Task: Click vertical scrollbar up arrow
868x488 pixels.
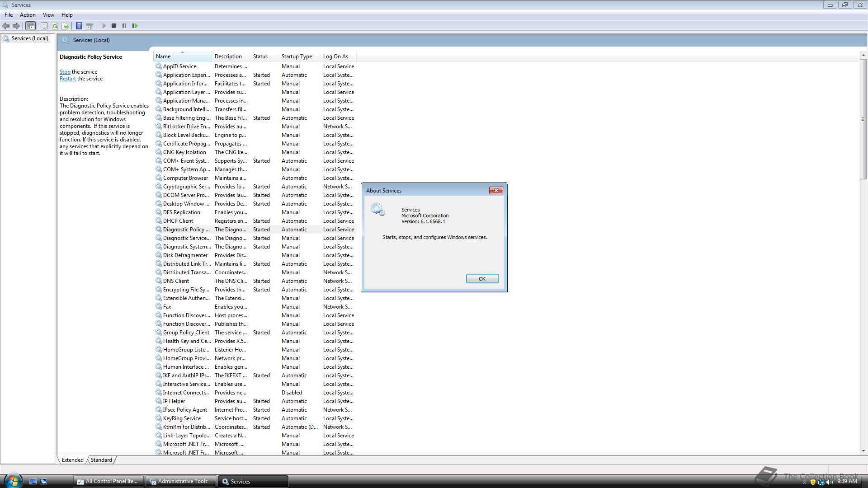Action: [863, 55]
